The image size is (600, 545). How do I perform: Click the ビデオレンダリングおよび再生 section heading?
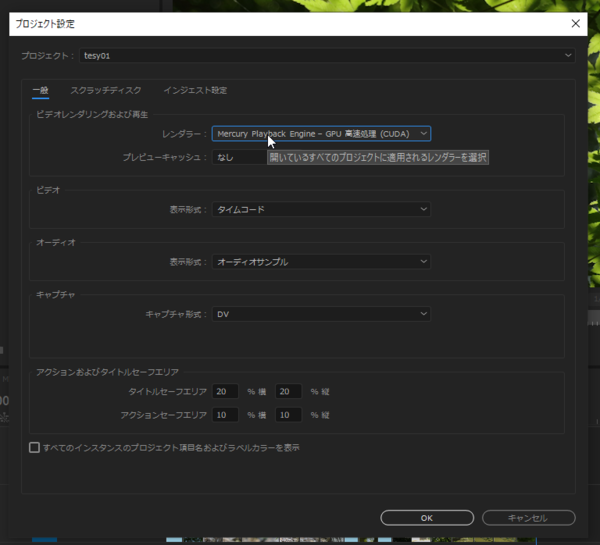pyautogui.click(x=92, y=114)
